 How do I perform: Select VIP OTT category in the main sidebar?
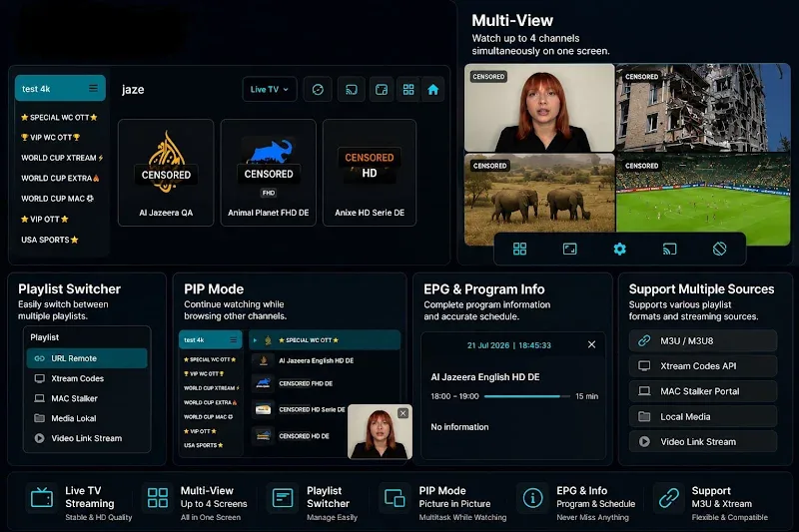pyautogui.click(x=44, y=219)
